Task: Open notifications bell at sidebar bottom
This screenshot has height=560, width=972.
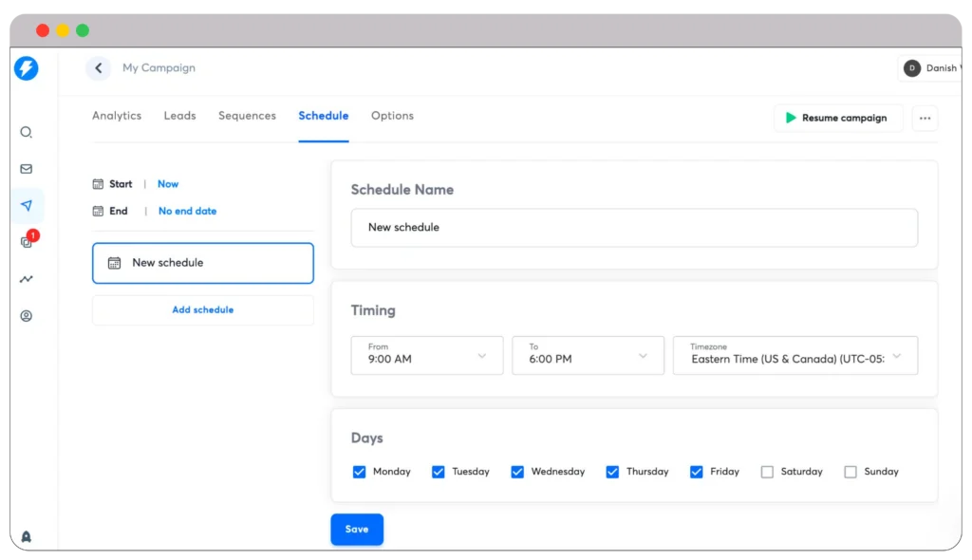Action: 26,534
